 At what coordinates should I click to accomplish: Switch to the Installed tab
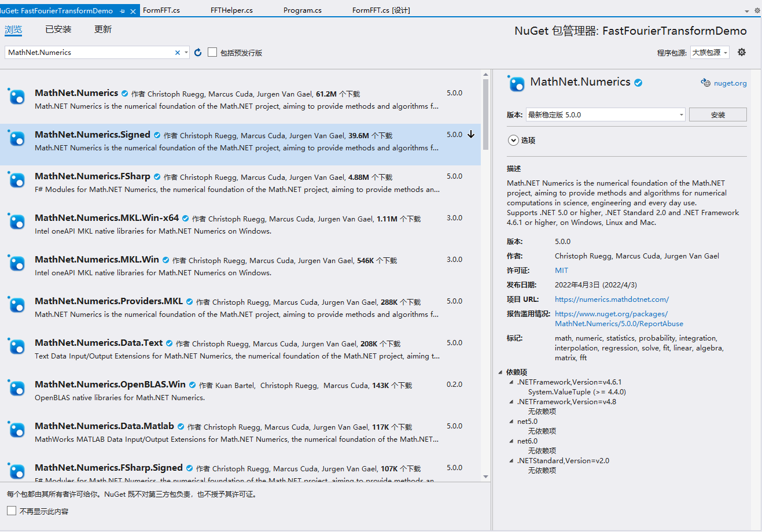(58, 29)
